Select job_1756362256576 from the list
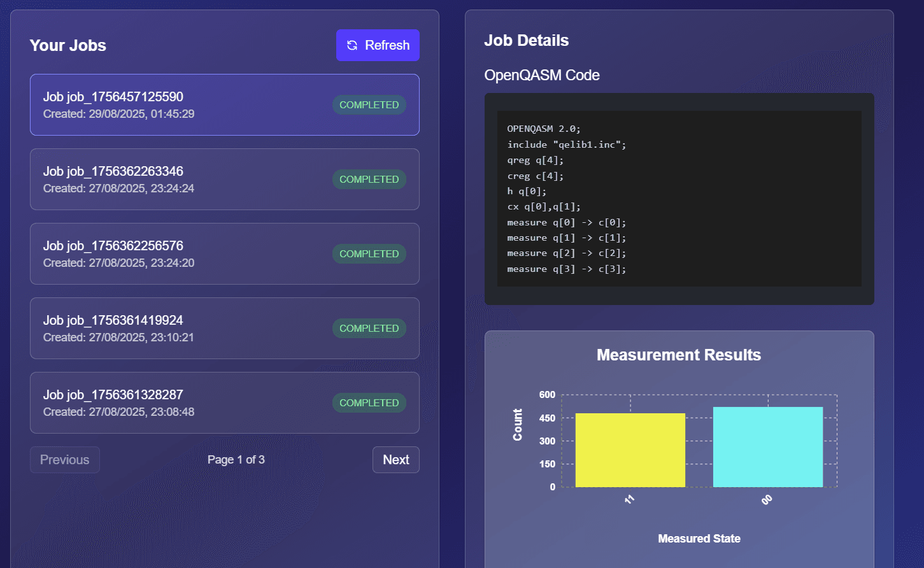The image size is (924, 568). point(225,254)
